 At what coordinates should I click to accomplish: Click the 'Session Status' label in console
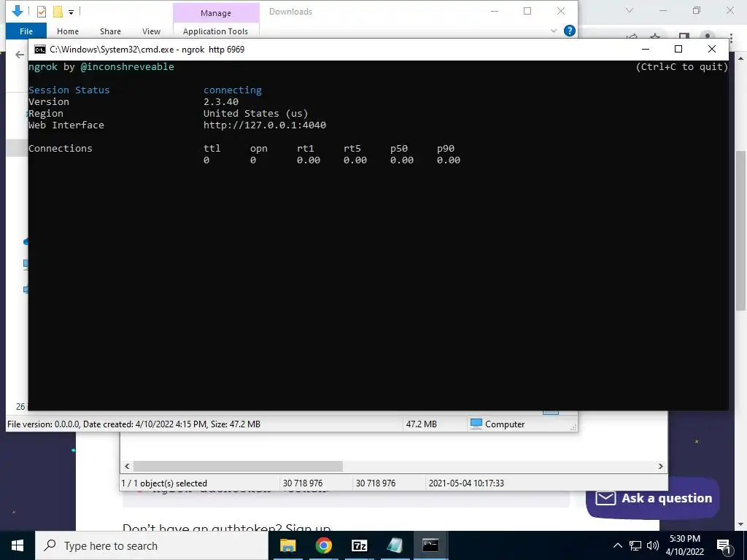coord(69,90)
